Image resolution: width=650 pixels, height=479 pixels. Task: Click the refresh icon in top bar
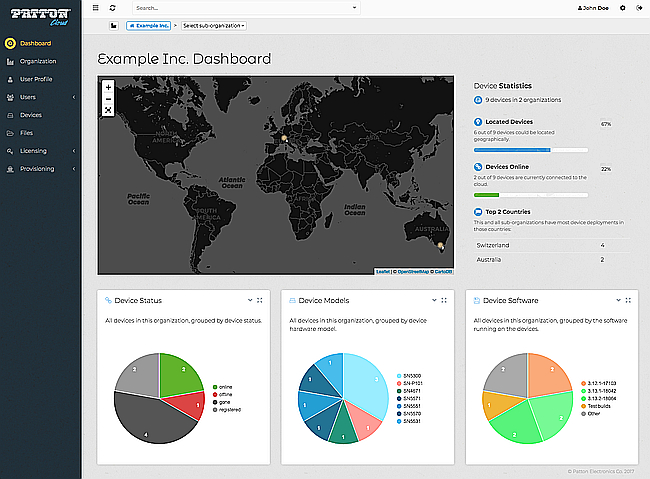pos(112,7)
